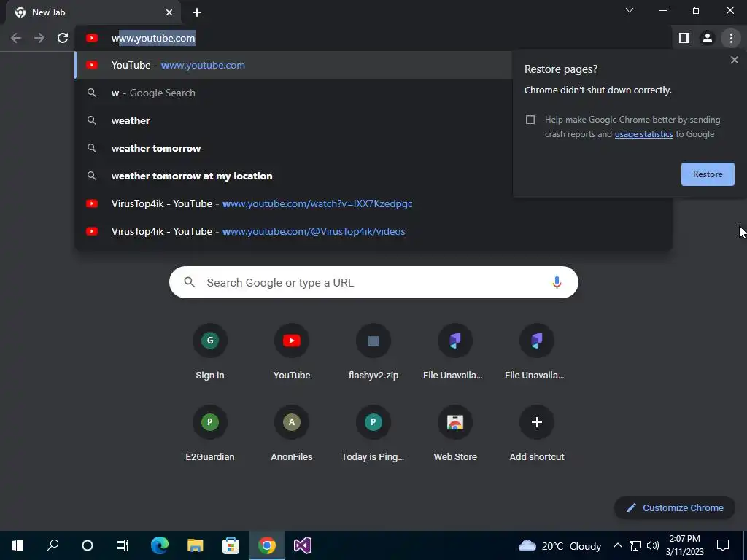Open the YouTube shortcut tile
Viewport: 747px width, 560px height.
coord(292,352)
